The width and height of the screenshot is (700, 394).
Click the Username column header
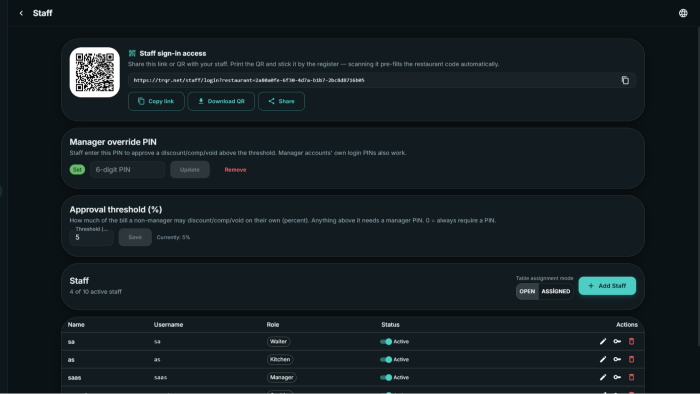tap(168, 324)
